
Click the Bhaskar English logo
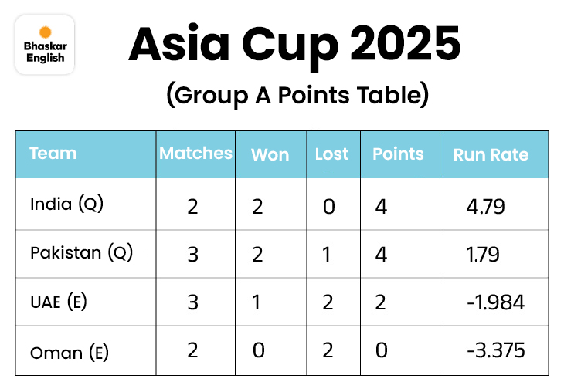[46, 45]
